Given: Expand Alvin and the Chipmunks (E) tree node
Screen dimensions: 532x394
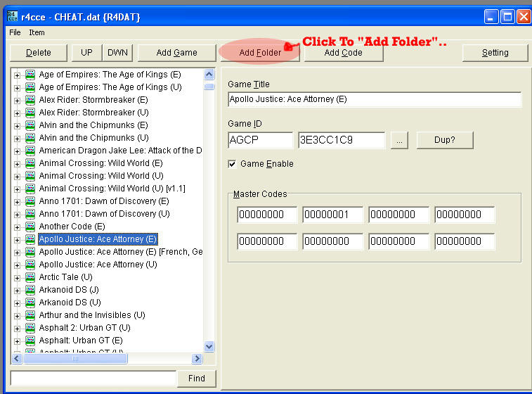Looking at the screenshot, I should coord(17,126).
